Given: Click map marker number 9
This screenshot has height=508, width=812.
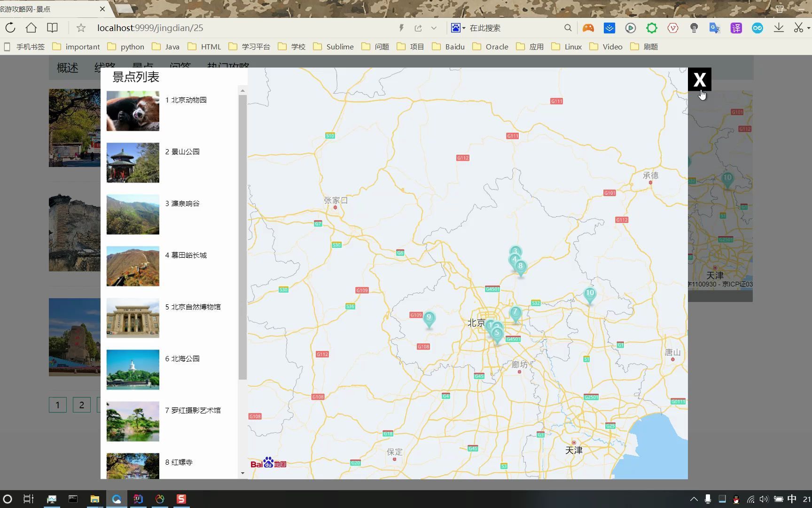Looking at the screenshot, I should tap(429, 319).
